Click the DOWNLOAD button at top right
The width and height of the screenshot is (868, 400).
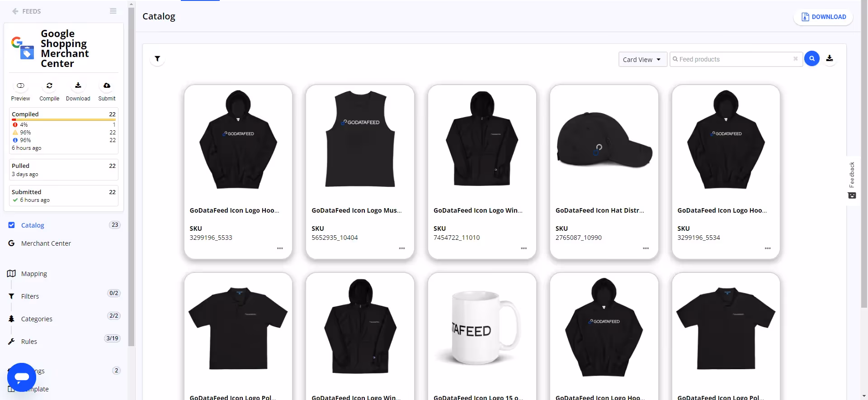pos(823,17)
